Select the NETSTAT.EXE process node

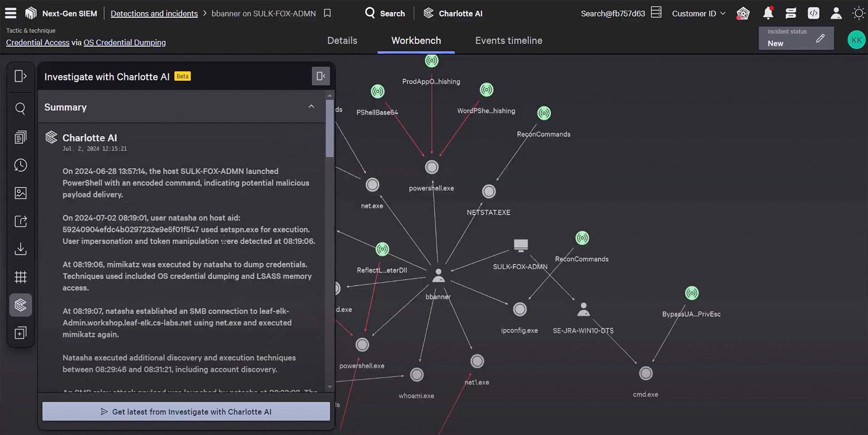tap(489, 191)
